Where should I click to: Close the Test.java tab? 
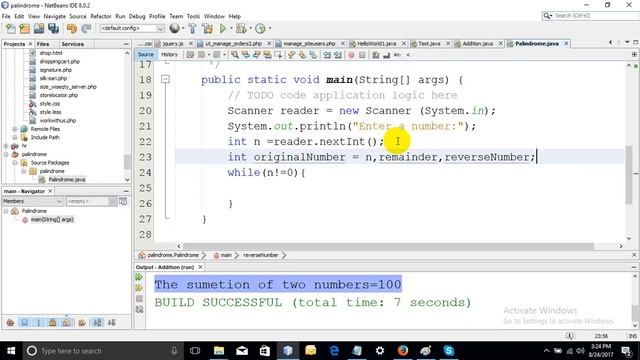click(x=448, y=43)
